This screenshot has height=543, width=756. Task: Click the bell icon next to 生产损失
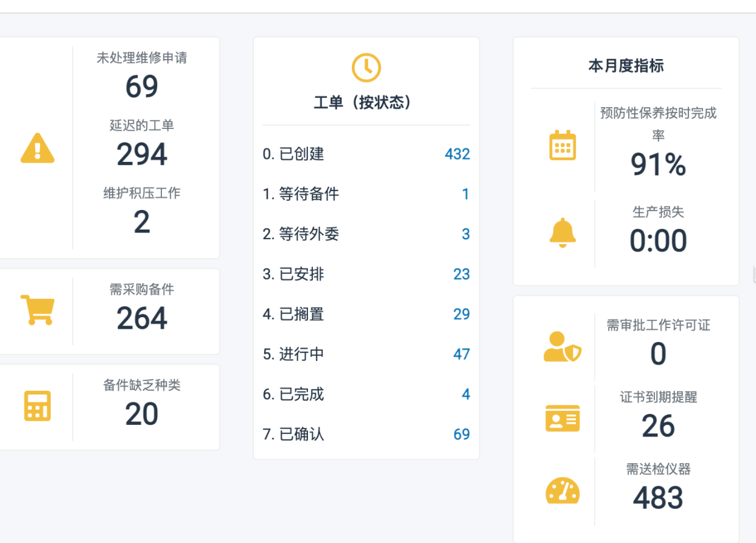click(563, 232)
